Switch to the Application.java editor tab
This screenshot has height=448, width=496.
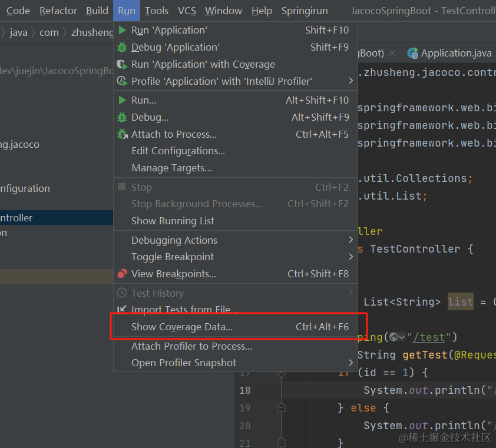[x=451, y=53]
